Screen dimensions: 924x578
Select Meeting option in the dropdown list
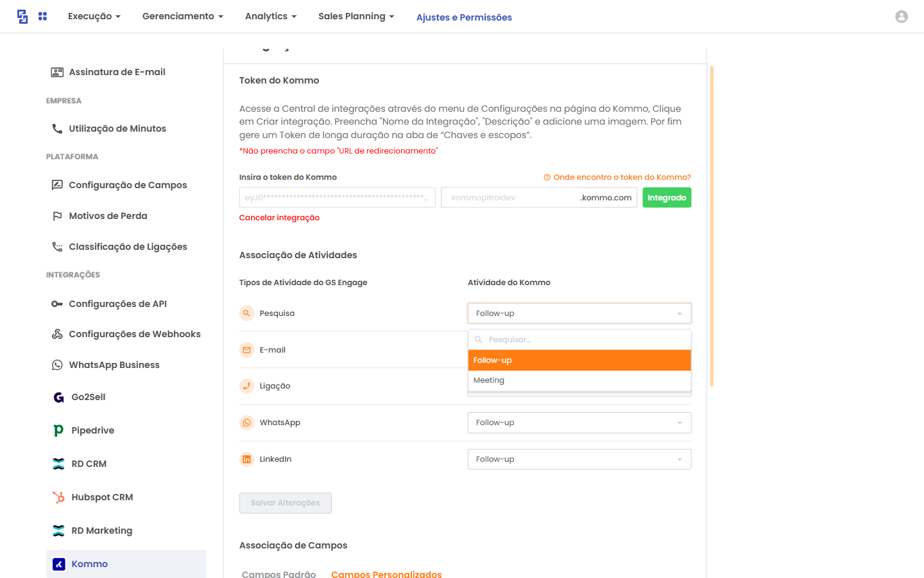[x=579, y=380]
